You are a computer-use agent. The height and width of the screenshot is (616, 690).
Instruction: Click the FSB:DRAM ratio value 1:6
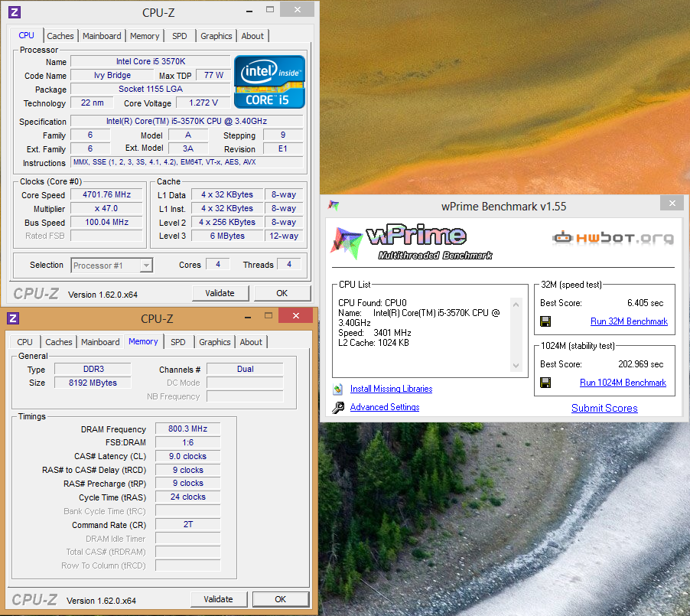click(188, 442)
